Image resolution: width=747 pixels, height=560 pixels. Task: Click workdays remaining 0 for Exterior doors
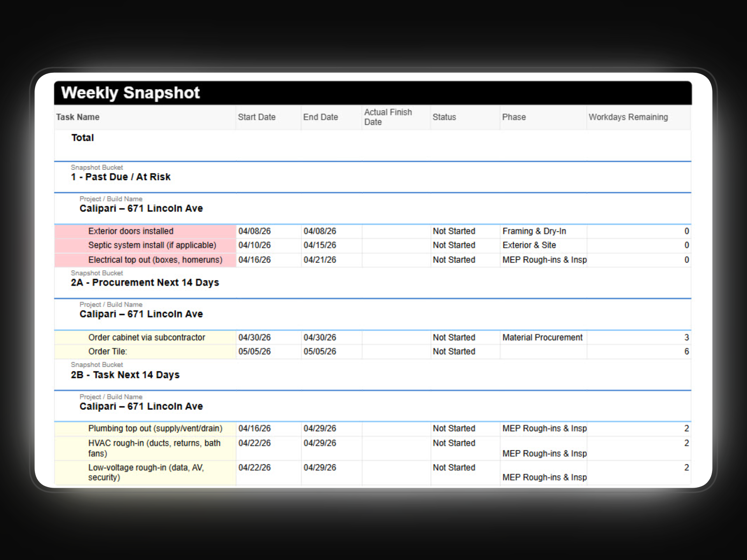(x=687, y=231)
